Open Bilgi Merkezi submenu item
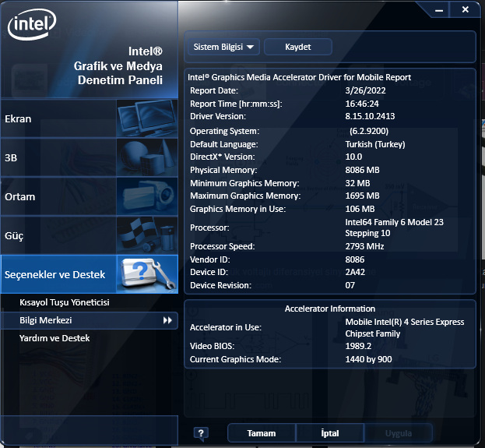This screenshot has height=448, width=485. coord(90,320)
